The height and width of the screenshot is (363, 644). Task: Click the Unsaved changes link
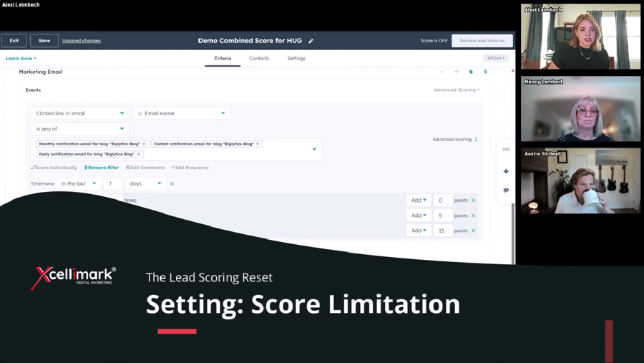click(81, 41)
